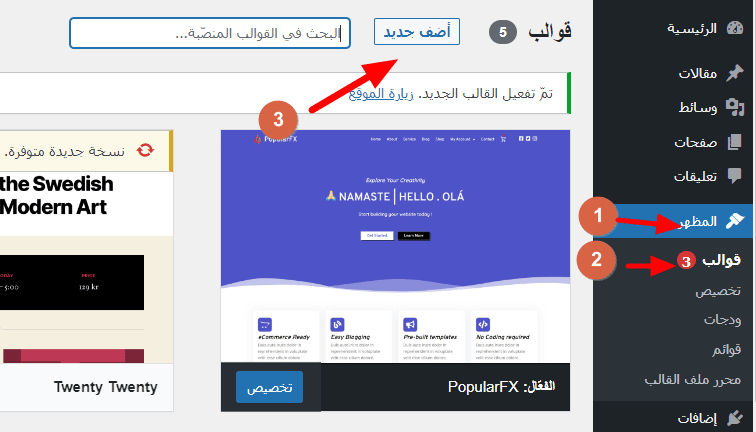The width and height of the screenshot is (756, 432).
Task: Open the تعليقات speech bubble icon
Action: pyautogui.click(x=735, y=176)
